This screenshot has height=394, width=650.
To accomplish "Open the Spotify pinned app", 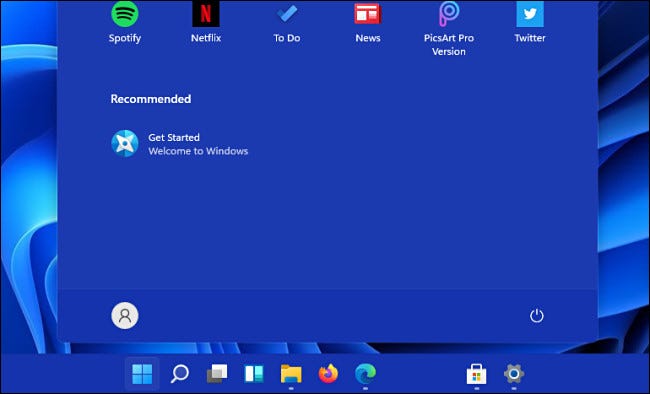I will 125,23.
